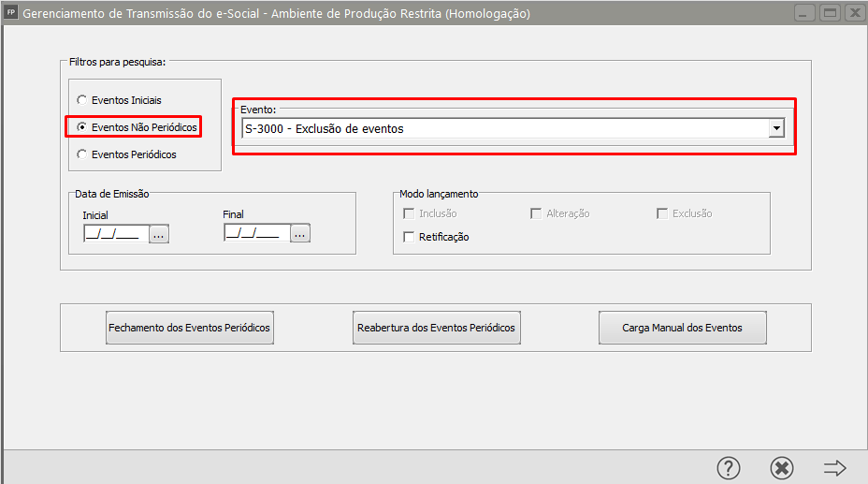
Task: Choose the Eventos Não Periódicos option
Action: [82, 126]
